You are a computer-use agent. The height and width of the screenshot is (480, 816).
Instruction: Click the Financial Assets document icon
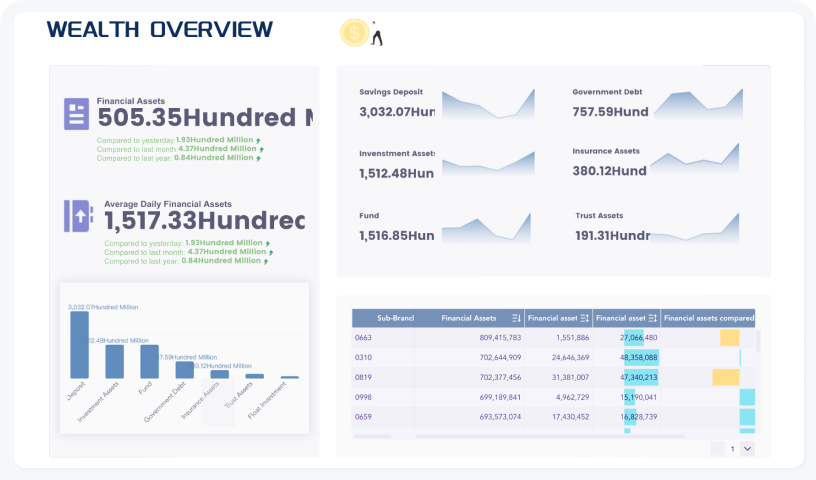[76, 114]
